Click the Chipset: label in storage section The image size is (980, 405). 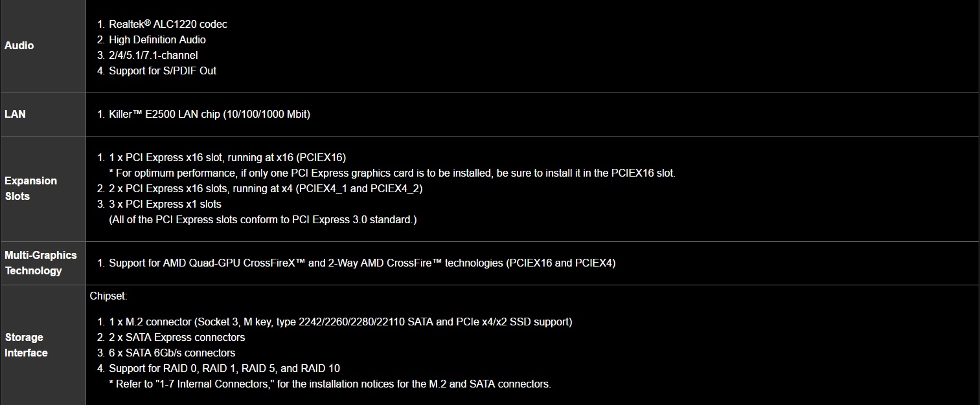click(x=109, y=296)
